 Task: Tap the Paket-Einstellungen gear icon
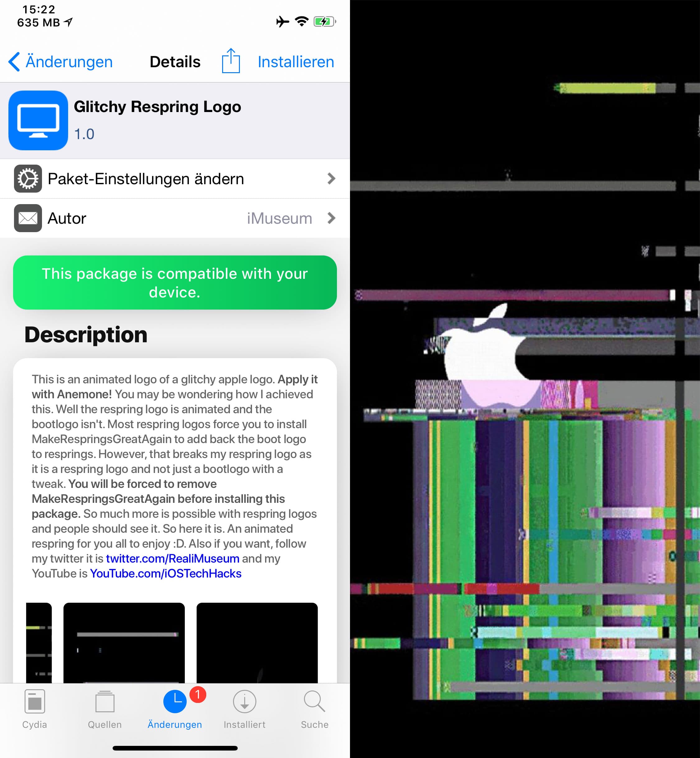click(28, 178)
